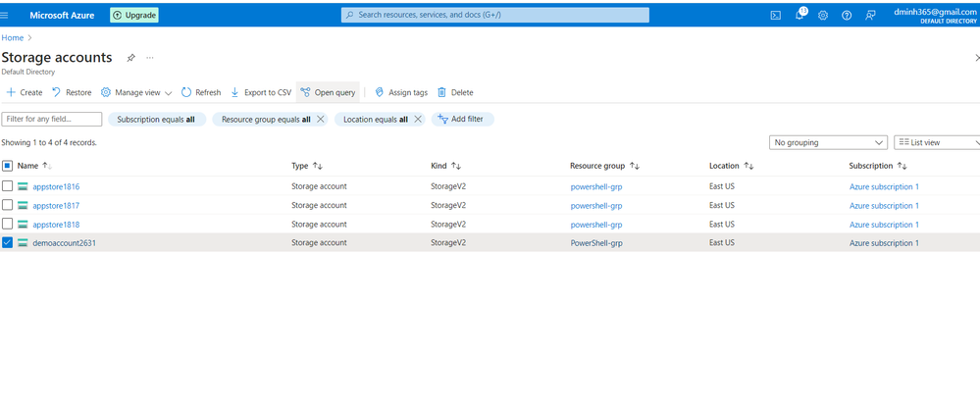Remove the Location equals all filter

[418, 120]
